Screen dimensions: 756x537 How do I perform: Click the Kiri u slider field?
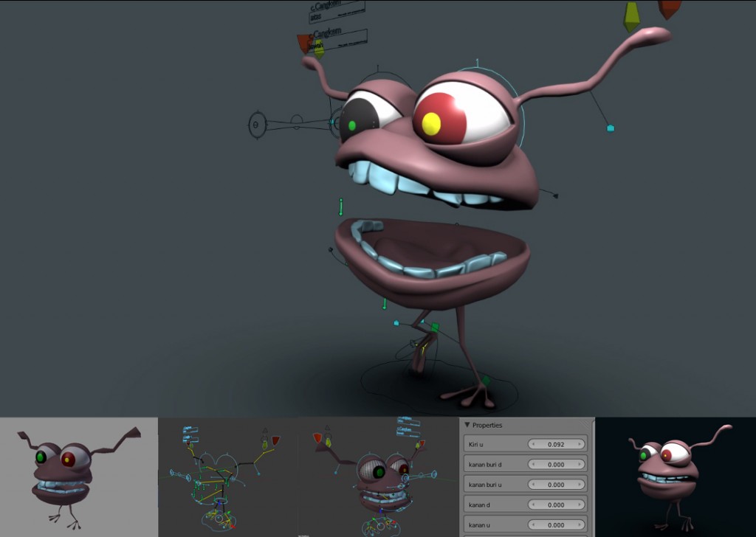(555, 445)
